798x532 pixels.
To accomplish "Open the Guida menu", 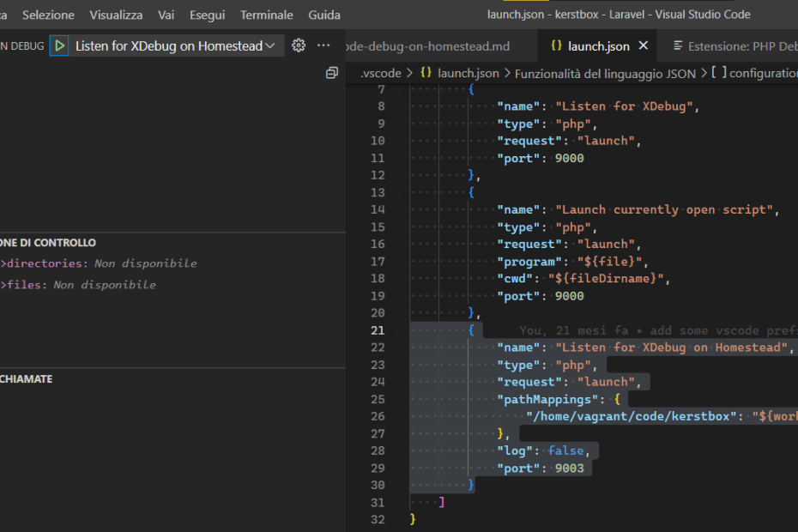I will pyautogui.click(x=324, y=15).
